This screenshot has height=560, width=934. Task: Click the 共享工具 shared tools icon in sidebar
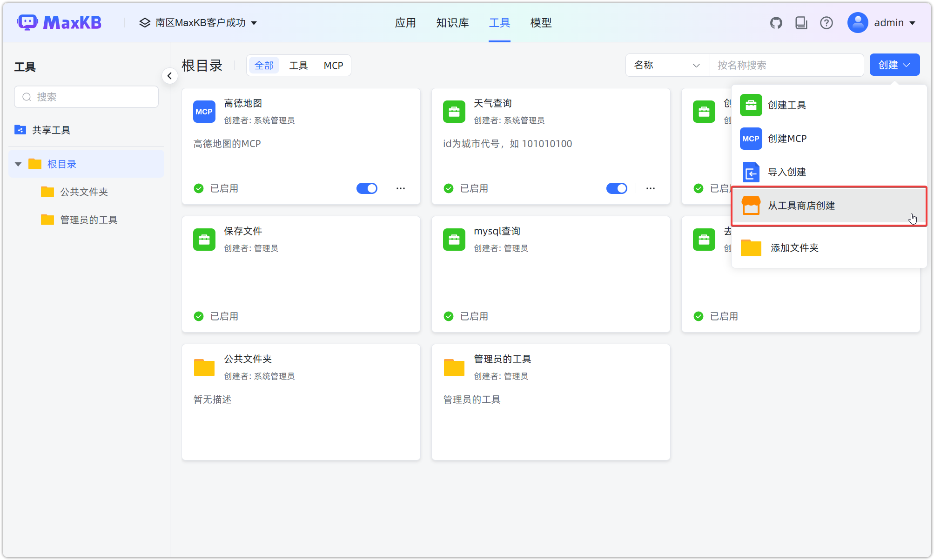(20, 130)
